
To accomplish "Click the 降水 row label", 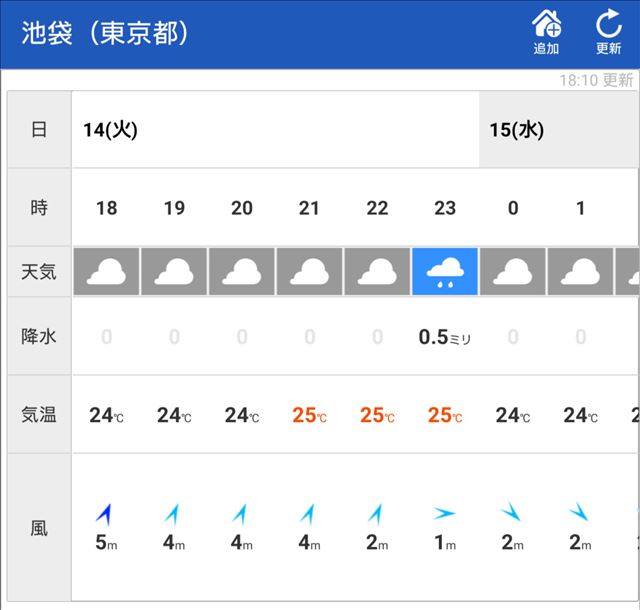I will pyautogui.click(x=39, y=337).
